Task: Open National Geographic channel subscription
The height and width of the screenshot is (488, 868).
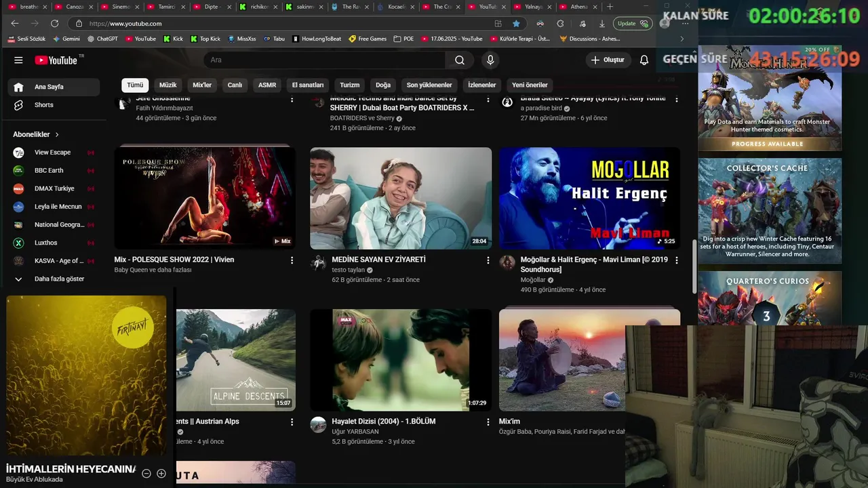Action: pyautogui.click(x=54, y=224)
